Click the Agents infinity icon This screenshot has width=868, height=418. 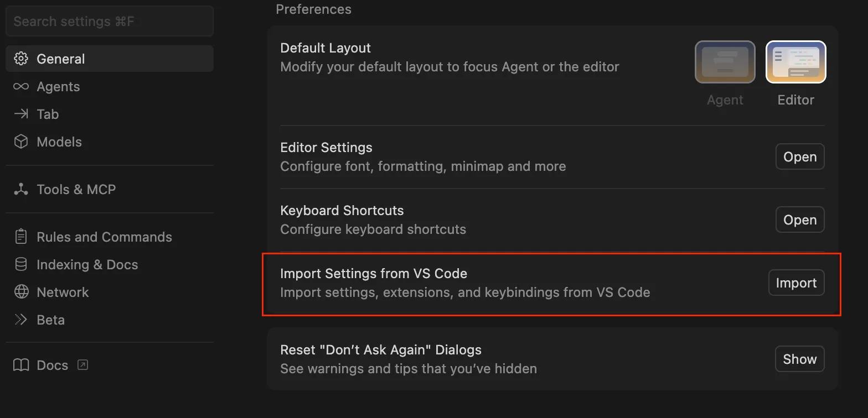tap(21, 87)
